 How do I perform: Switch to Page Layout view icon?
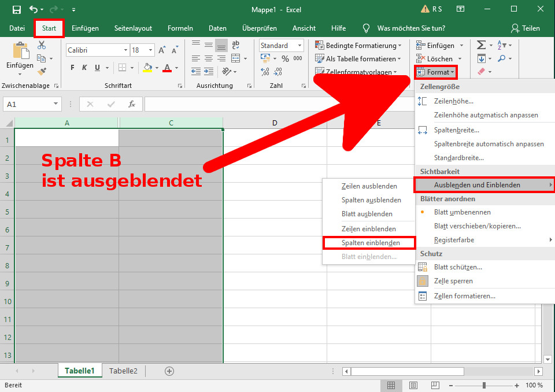click(x=413, y=385)
